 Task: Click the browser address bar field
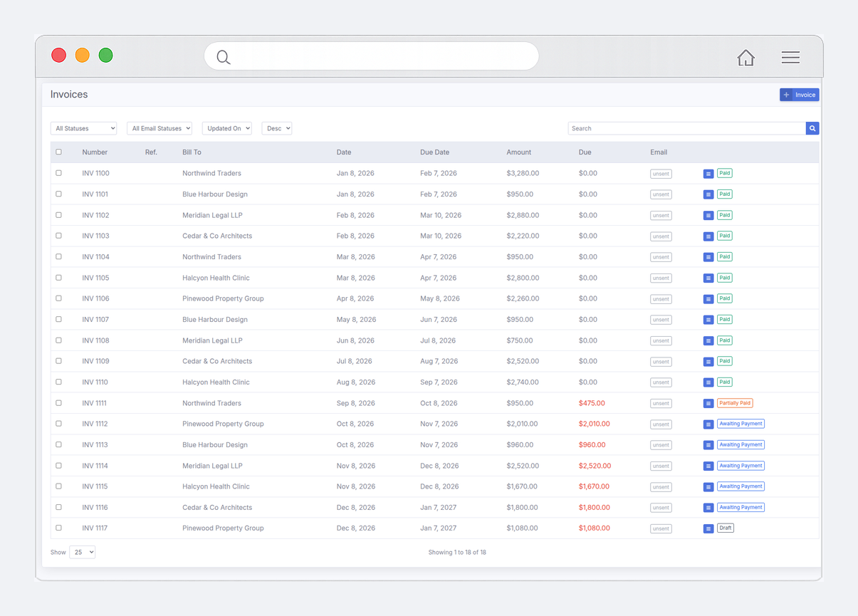(x=371, y=56)
